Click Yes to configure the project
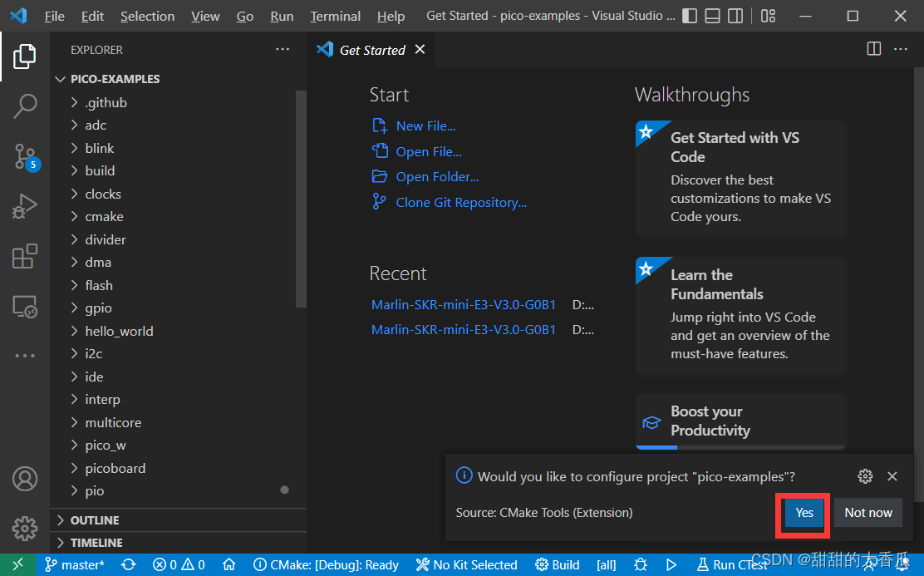 [x=804, y=513]
